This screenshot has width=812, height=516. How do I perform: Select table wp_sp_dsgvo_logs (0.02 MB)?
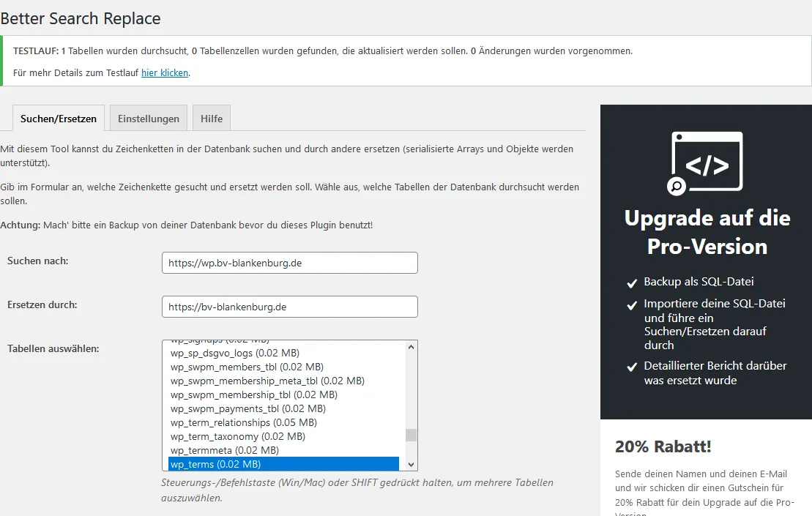pyautogui.click(x=284, y=353)
